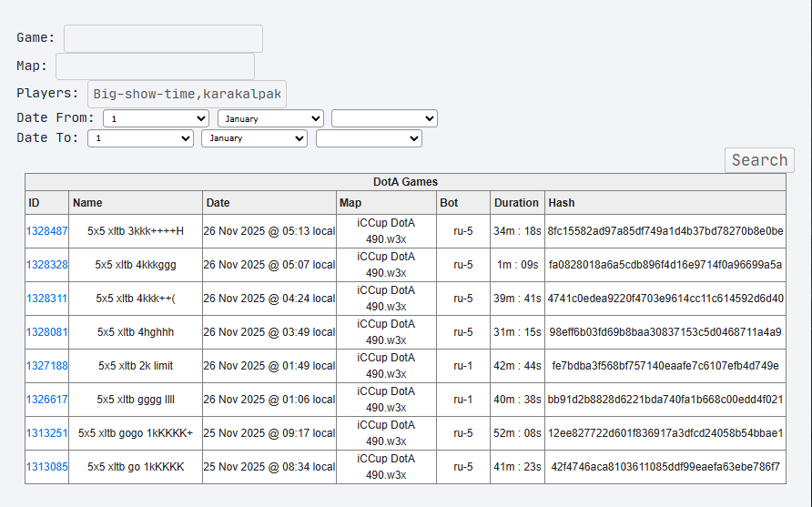The width and height of the screenshot is (812, 507).
Task: Click the Game input field
Action: click(x=163, y=38)
